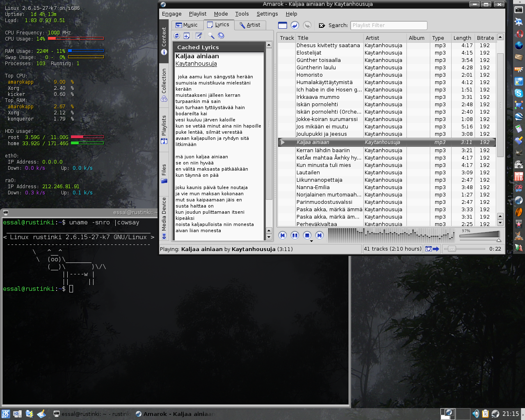Open the Engage menu

pos(171,14)
